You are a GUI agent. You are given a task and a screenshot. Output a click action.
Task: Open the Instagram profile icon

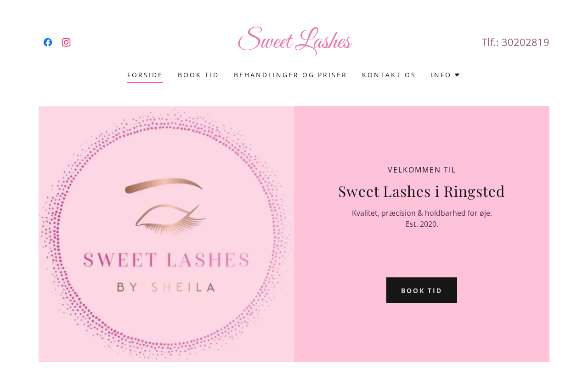point(66,42)
